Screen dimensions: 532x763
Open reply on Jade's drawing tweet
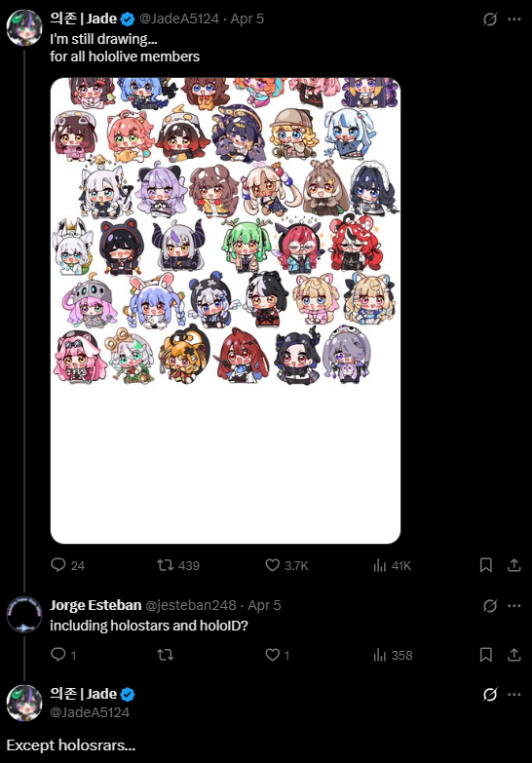[x=67, y=565]
